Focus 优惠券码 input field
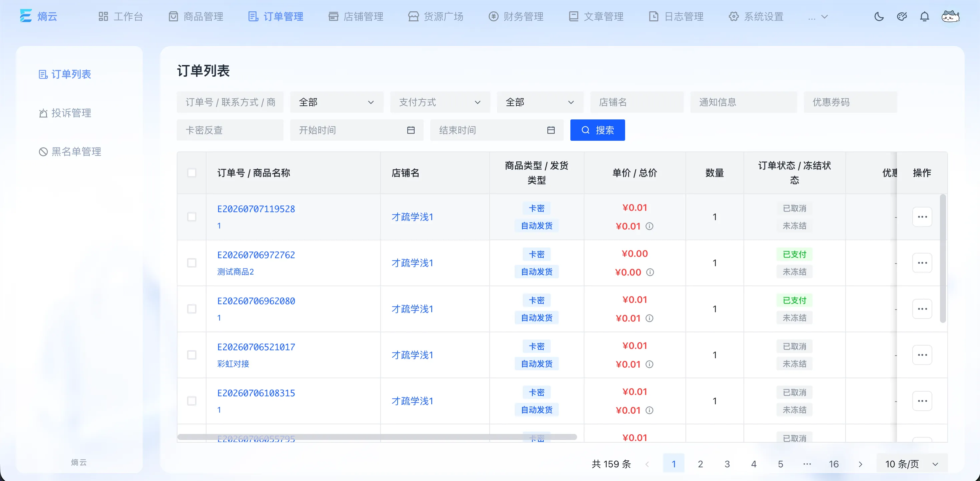980x481 pixels. tap(850, 102)
